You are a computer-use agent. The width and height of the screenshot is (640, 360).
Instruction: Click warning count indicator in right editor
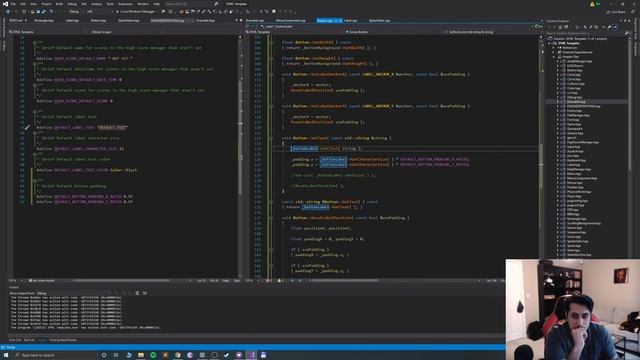(x=280, y=281)
